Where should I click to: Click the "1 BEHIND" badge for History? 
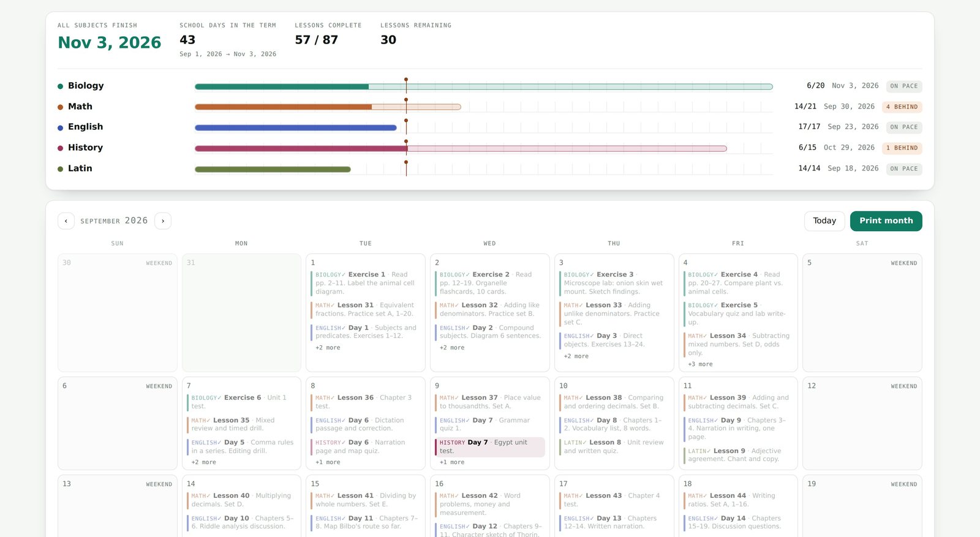tap(902, 148)
